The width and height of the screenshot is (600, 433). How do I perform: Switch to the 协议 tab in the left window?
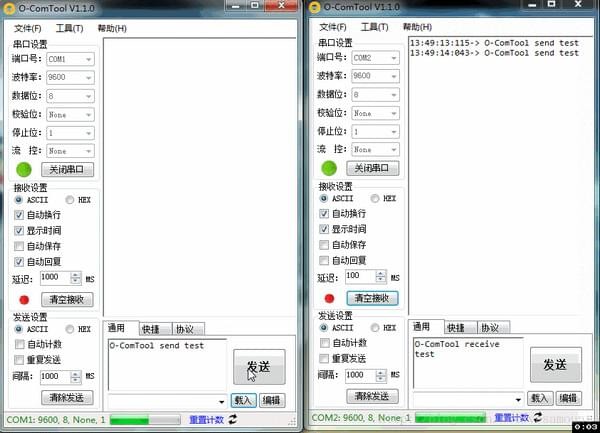tap(188, 329)
